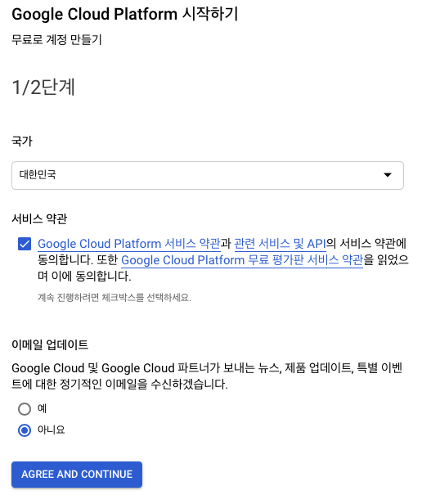Click the 서비스 약관 section heading
The height and width of the screenshot is (504, 422).
pyautogui.click(x=39, y=219)
